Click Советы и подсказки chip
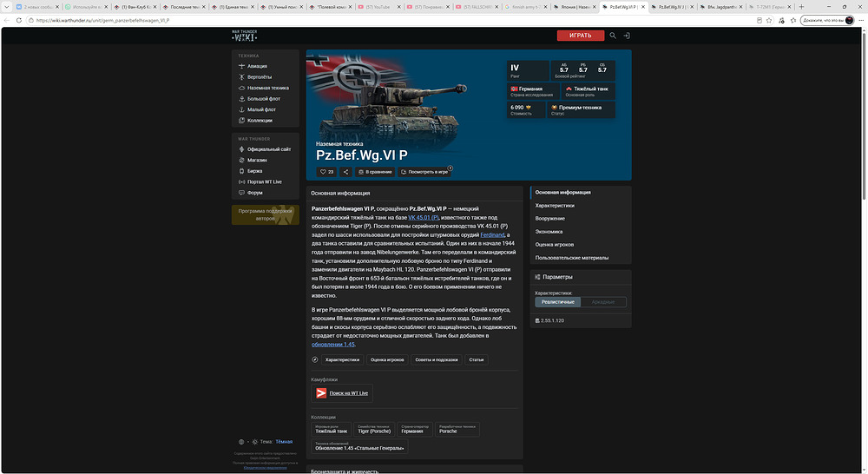The height and width of the screenshot is (474, 868). click(437, 359)
